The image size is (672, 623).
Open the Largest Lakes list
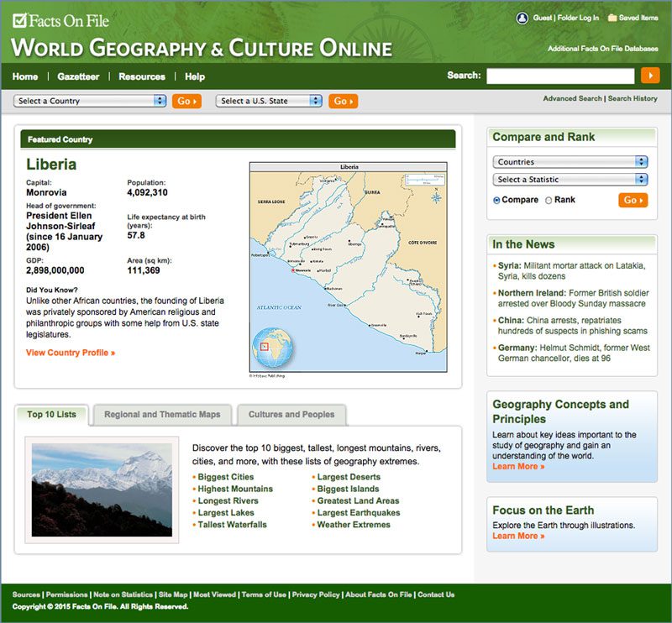pyautogui.click(x=226, y=513)
